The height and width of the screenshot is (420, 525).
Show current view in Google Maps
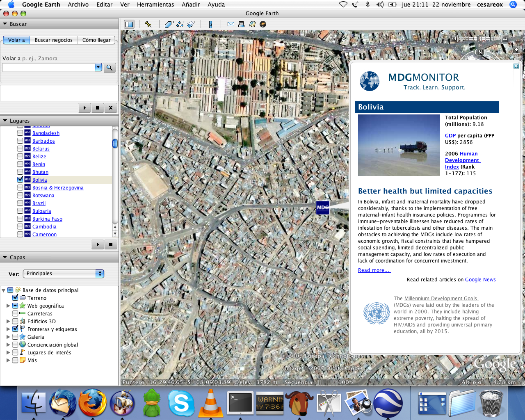tap(252, 24)
